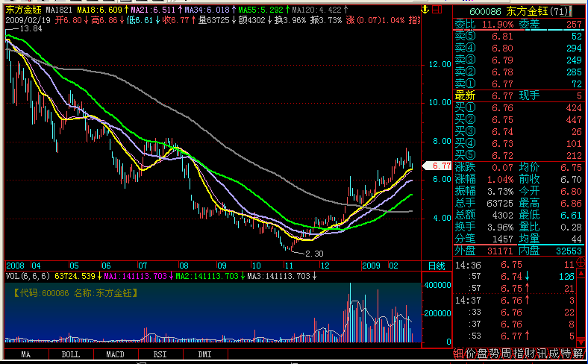Click the 买④ bid row at 6.73
The width and height of the screenshot is (588, 364).
click(519, 143)
